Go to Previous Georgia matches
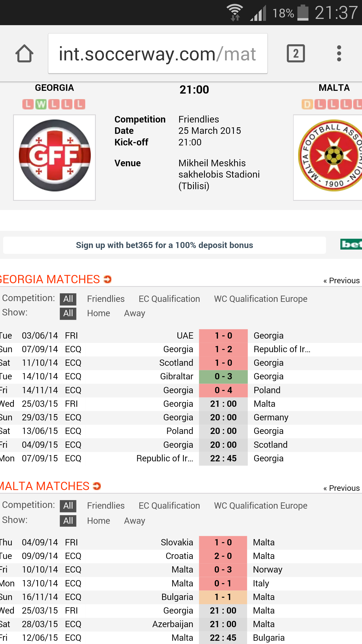362x644 pixels. [341, 280]
